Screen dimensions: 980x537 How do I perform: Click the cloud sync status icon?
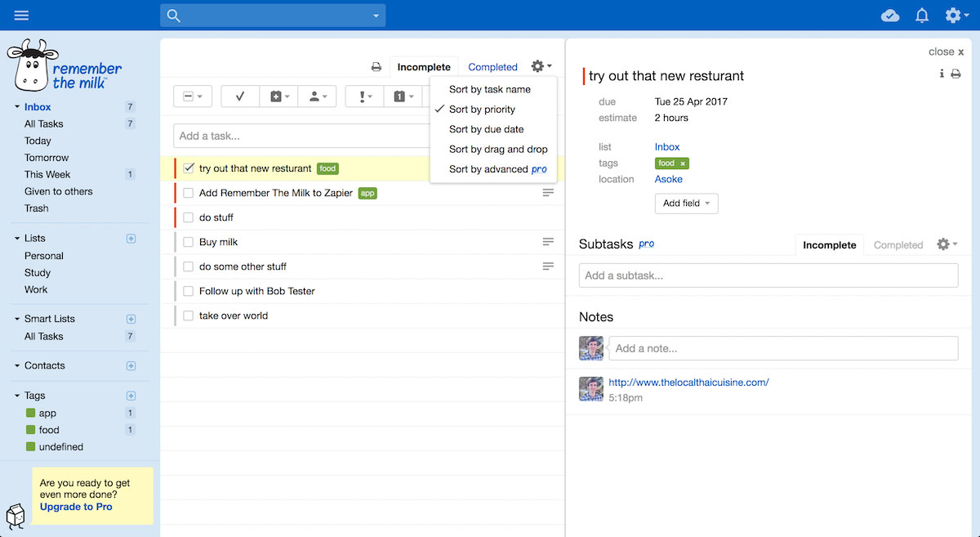[890, 16]
